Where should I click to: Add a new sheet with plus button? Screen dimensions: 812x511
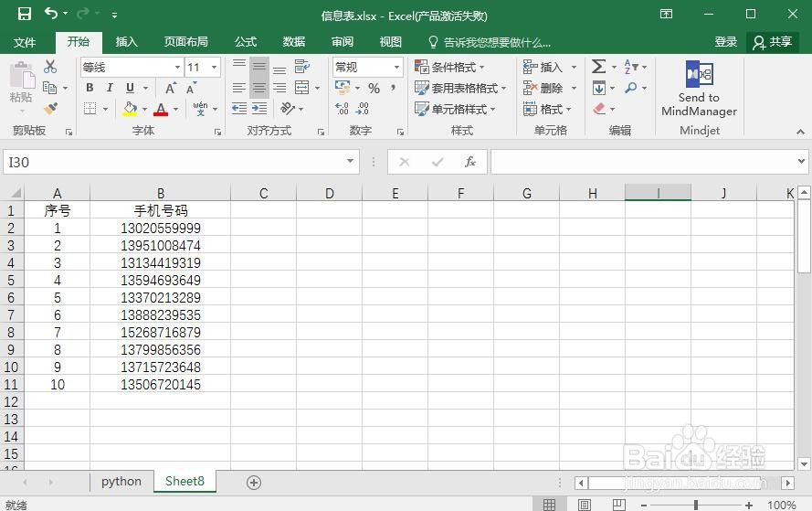(254, 483)
